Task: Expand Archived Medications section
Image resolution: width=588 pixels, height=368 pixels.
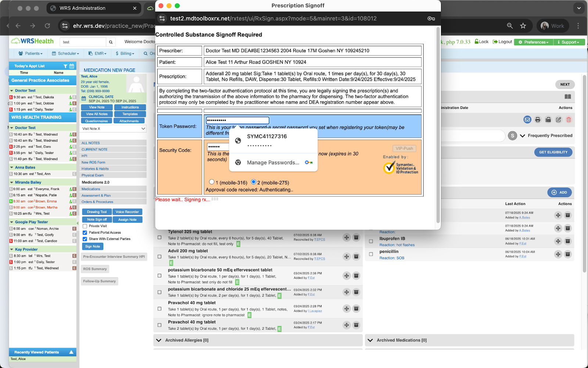Action: click(370, 340)
